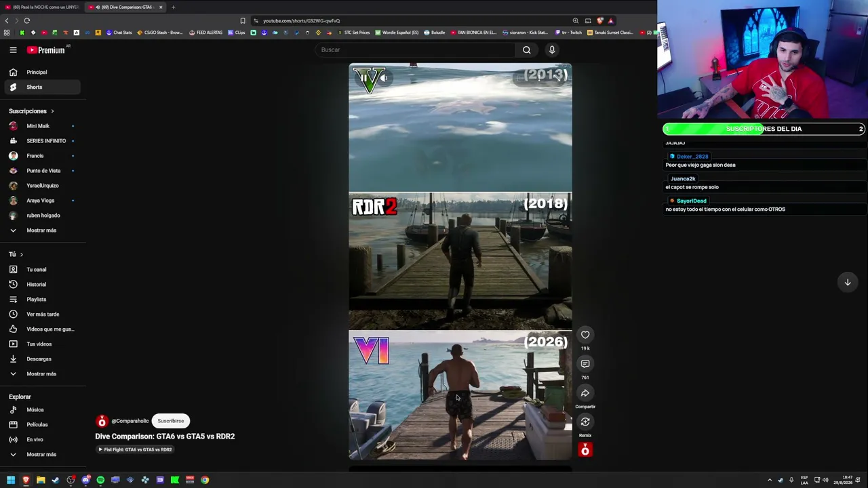Open the SERIES INFINITO subscription
The image size is (868, 488).
pos(43,141)
